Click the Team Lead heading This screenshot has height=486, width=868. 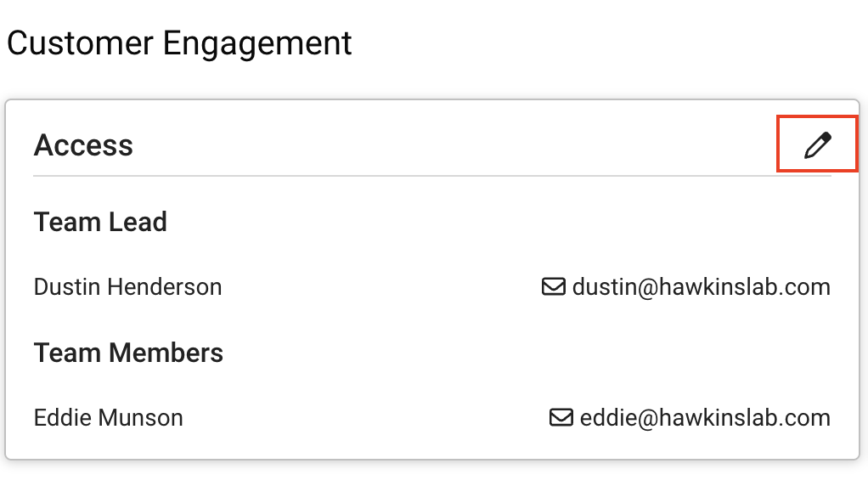click(100, 222)
